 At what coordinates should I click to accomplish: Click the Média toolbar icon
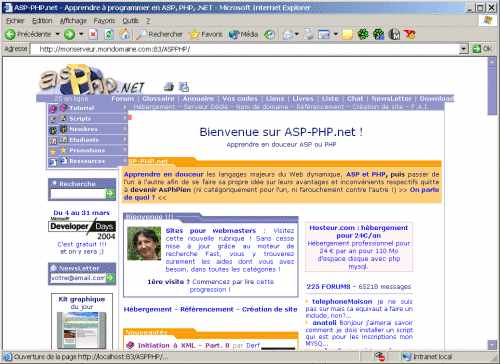click(x=243, y=34)
